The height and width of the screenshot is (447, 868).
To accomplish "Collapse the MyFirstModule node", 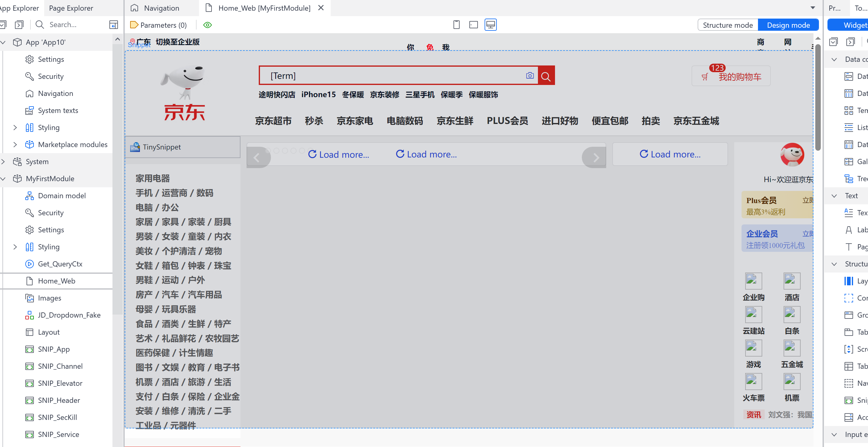I will click(x=3, y=179).
